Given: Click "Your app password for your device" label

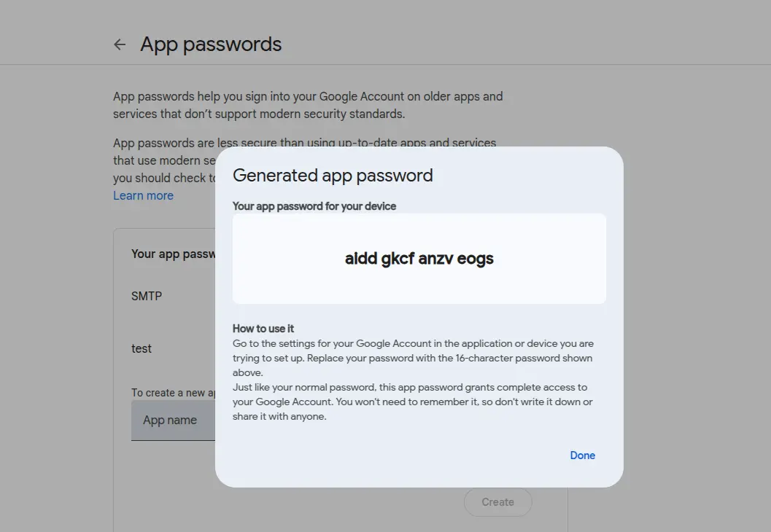Looking at the screenshot, I should click(x=314, y=206).
